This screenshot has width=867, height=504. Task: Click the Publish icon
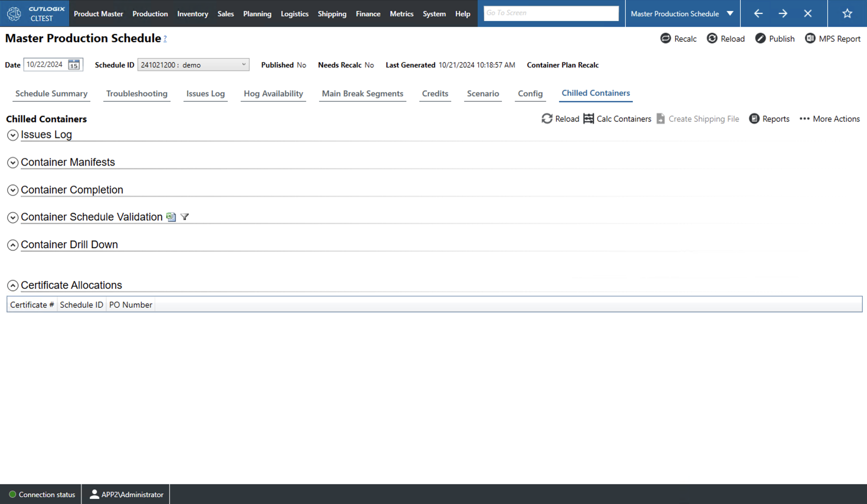[761, 39]
